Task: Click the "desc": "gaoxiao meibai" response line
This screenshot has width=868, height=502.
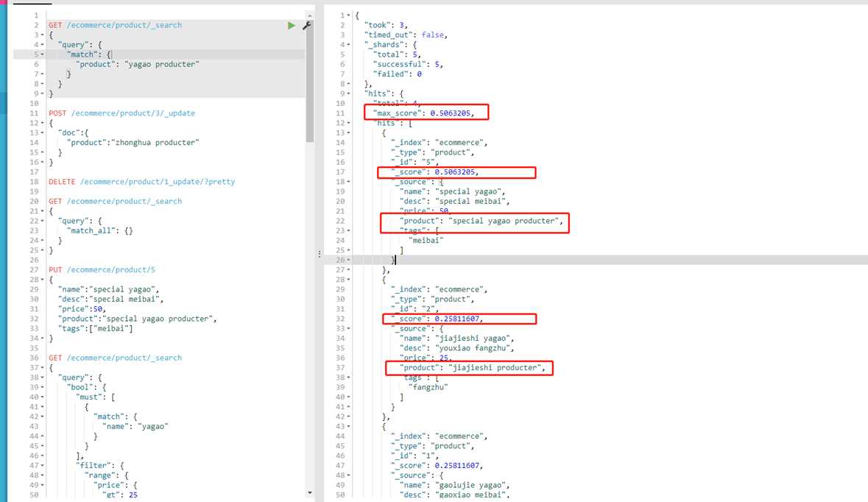Action: click(454, 495)
